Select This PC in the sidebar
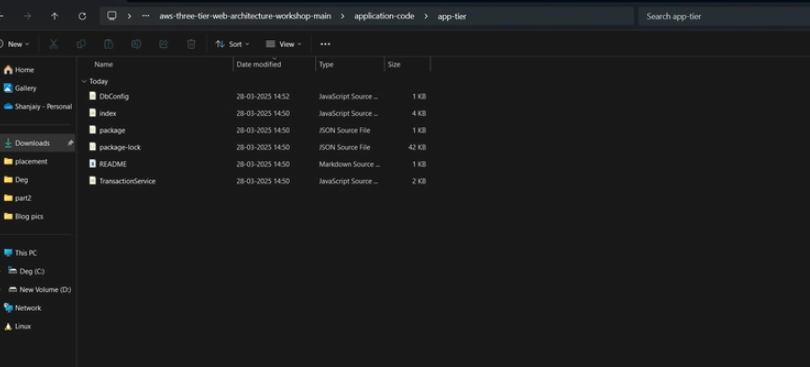This screenshot has width=810, height=367. [26, 253]
